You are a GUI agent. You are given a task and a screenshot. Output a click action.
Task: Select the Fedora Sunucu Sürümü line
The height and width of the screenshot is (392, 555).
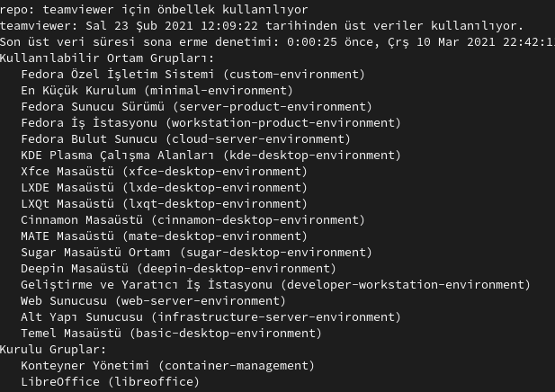click(x=96, y=106)
